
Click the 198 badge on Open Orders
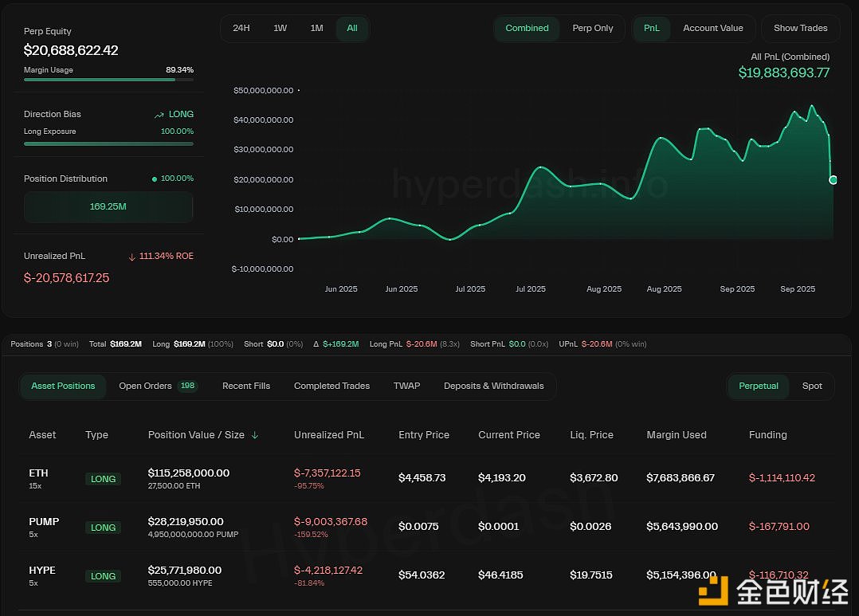coord(188,386)
